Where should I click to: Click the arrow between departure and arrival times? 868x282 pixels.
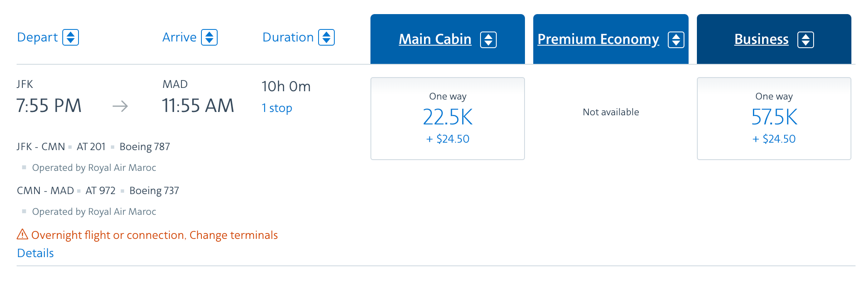point(120,107)
